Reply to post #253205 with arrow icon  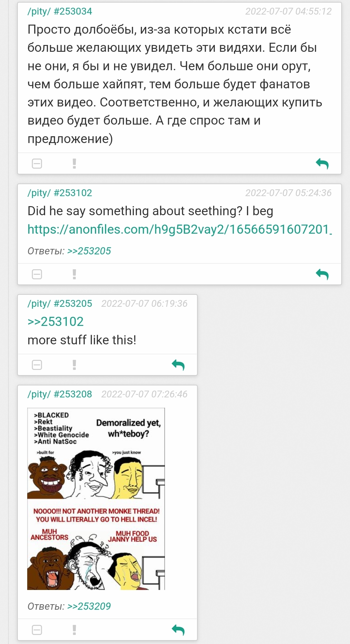tap(178, 365)
